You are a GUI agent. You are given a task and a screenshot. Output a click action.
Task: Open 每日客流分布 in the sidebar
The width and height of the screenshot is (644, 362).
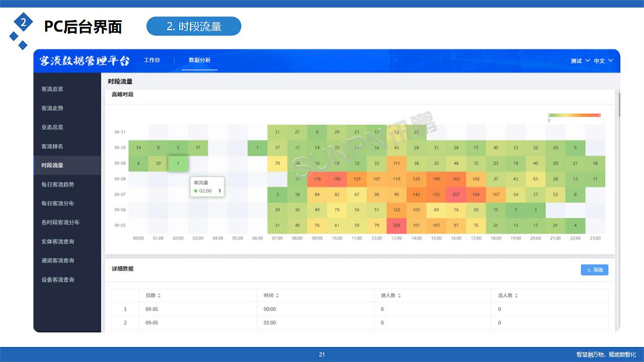pyautogui.click(x=58, y=203)
